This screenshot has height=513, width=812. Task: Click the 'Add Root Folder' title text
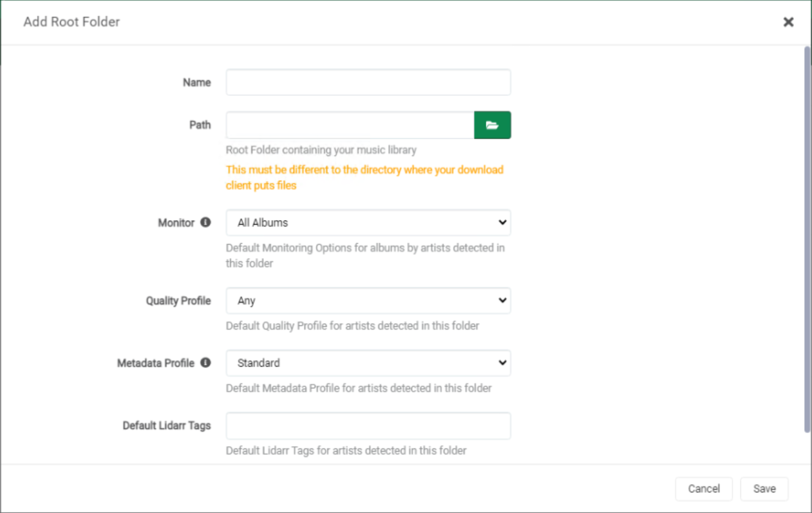[x=72, y=22]
